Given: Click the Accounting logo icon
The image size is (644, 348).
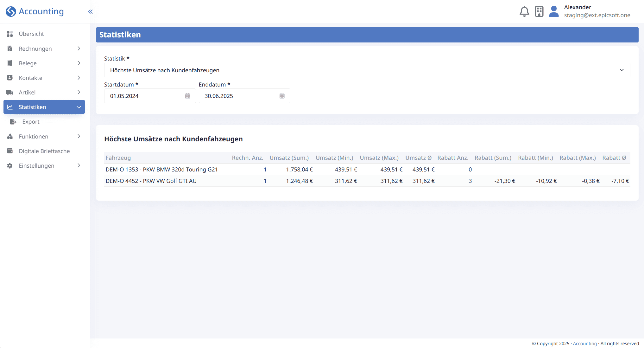Looking at the screenshot, I should coord(11,11).
